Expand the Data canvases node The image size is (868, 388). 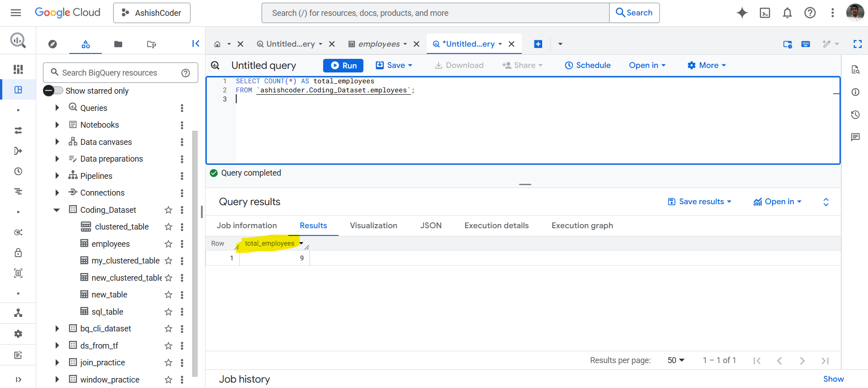click(57, 142)
